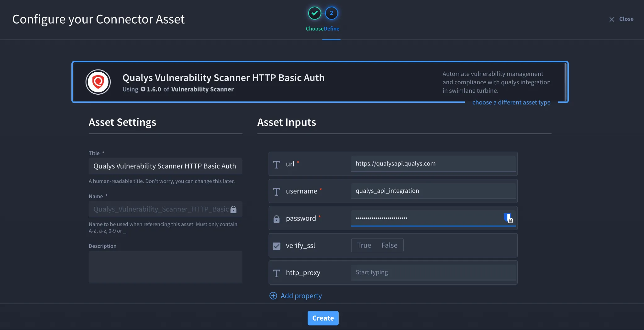Click the Asset Settings heading
644x330 pixels.
[x=122, y=122]
